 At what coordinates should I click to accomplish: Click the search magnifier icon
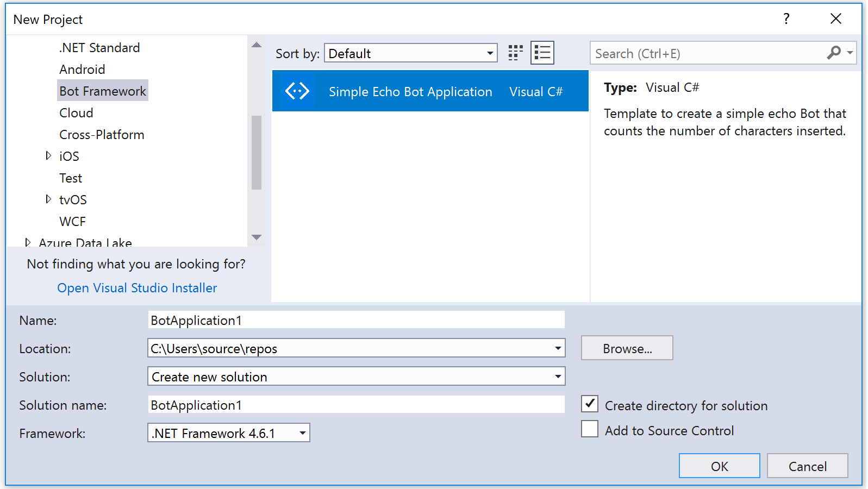click(x=834, y=53)
